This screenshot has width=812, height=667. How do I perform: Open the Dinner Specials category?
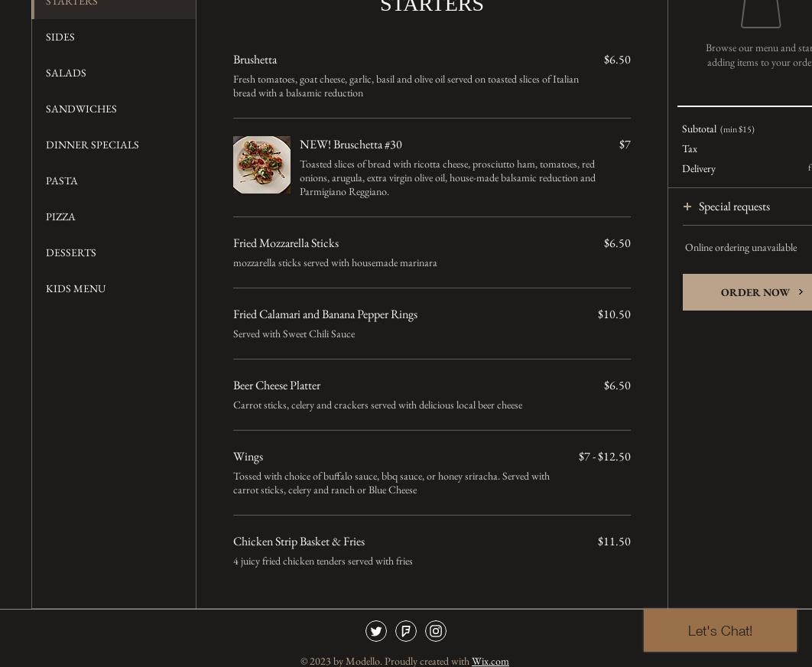[93, 145]
